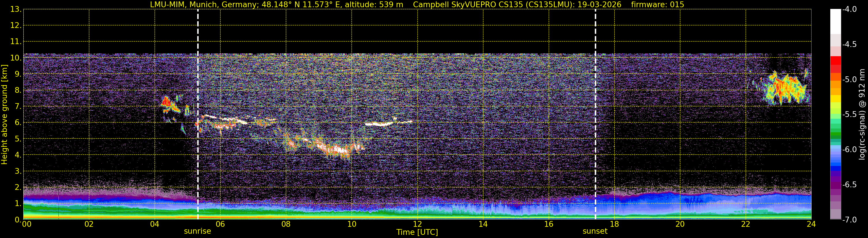Click the chart title 'LMU-MIM, Munich, Germany' text

coord(204,5)
